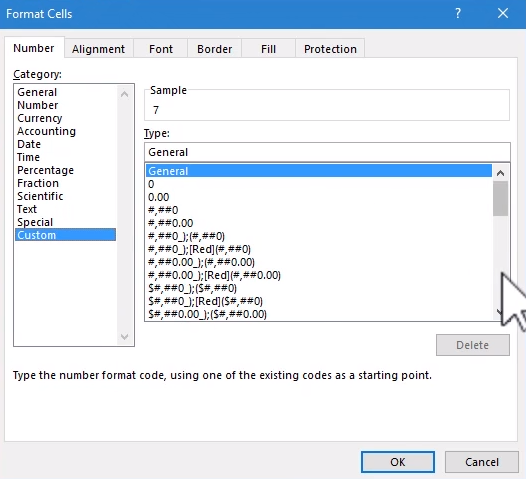Select the Fill tab
This screenshot has height=479, width=526.
[268, 49]
